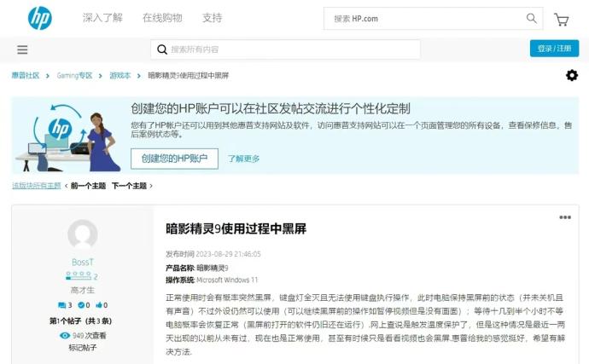
Task: Click 暗影精灵9使用过程中黑屏 breadcrumb text
Action: click(188, 75)
